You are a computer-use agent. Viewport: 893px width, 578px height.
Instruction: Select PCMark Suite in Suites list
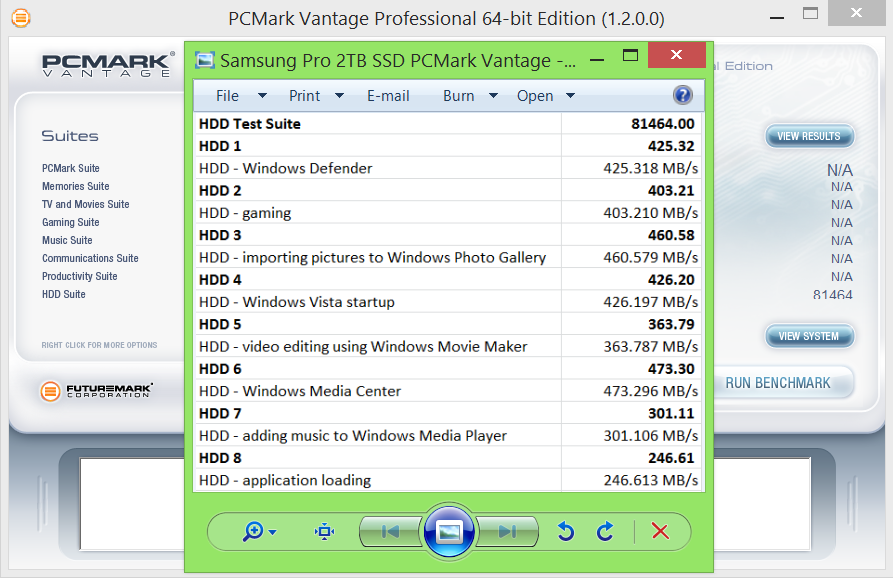71,168
